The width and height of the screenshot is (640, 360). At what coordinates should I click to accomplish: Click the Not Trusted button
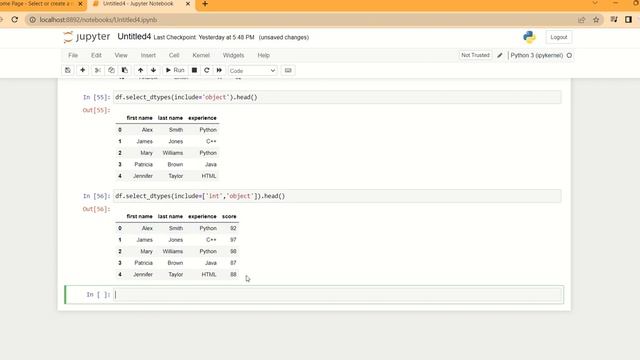click(x=475, y=55)
